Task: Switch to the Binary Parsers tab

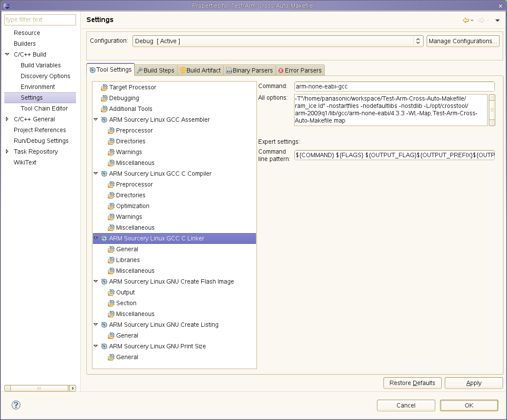Action: [249, 70]
